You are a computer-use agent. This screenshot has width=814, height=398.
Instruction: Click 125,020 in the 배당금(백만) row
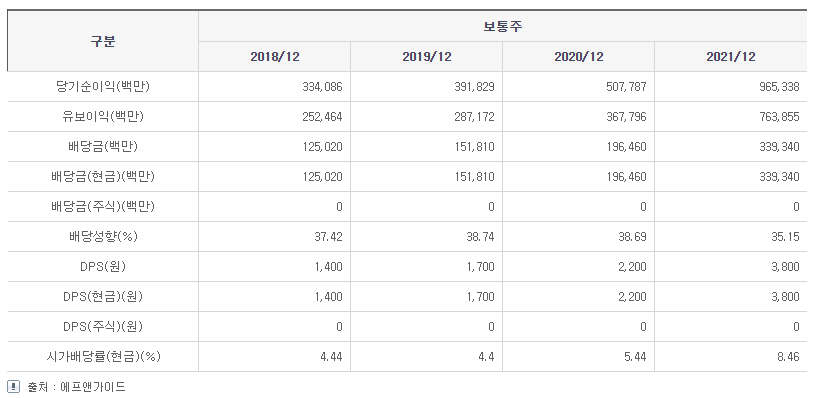point(322,147)
